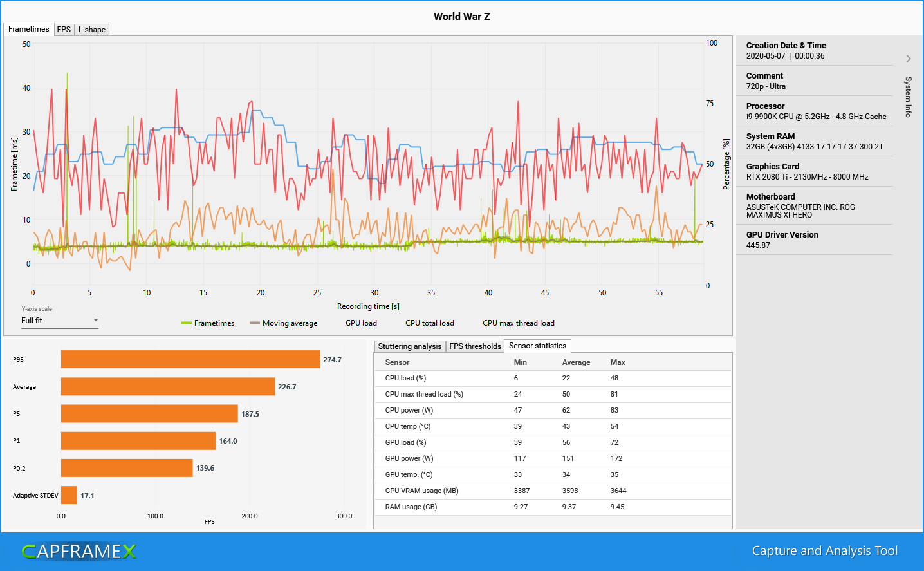Toggle the Moving average legend entry
This screenshot has width=924, height=571.
pos(284,323)
